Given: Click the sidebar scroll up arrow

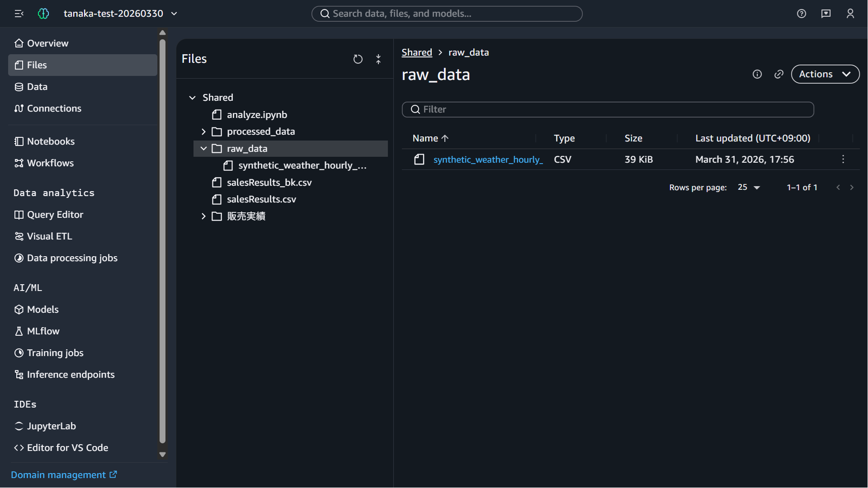Looking at the screenshot, I should point(163,33).
